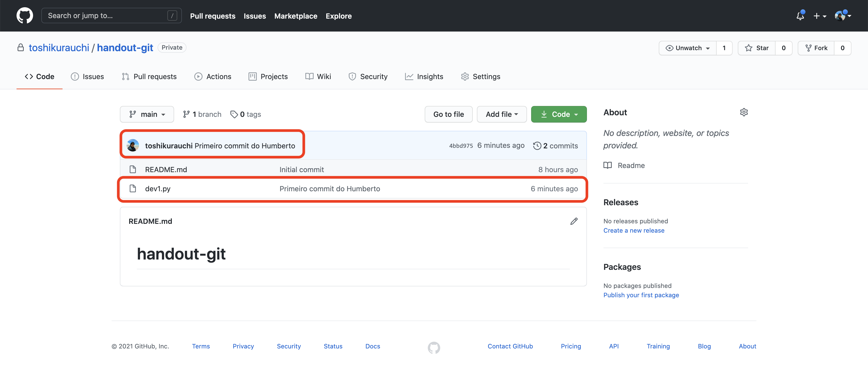View the 1 branch link

click(202, 114)
